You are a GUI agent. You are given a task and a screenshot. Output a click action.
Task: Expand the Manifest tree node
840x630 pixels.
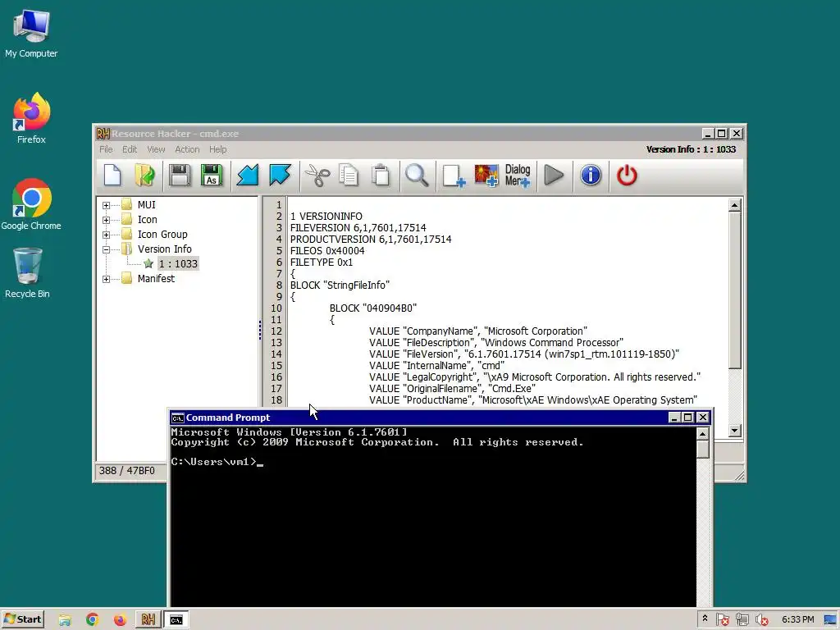106,279
